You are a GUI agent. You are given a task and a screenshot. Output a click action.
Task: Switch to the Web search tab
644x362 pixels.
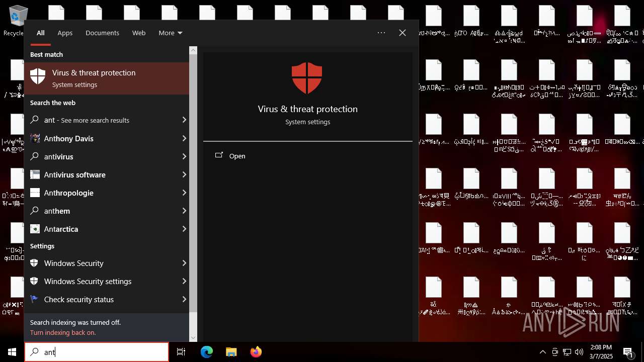tap(139, 33)
